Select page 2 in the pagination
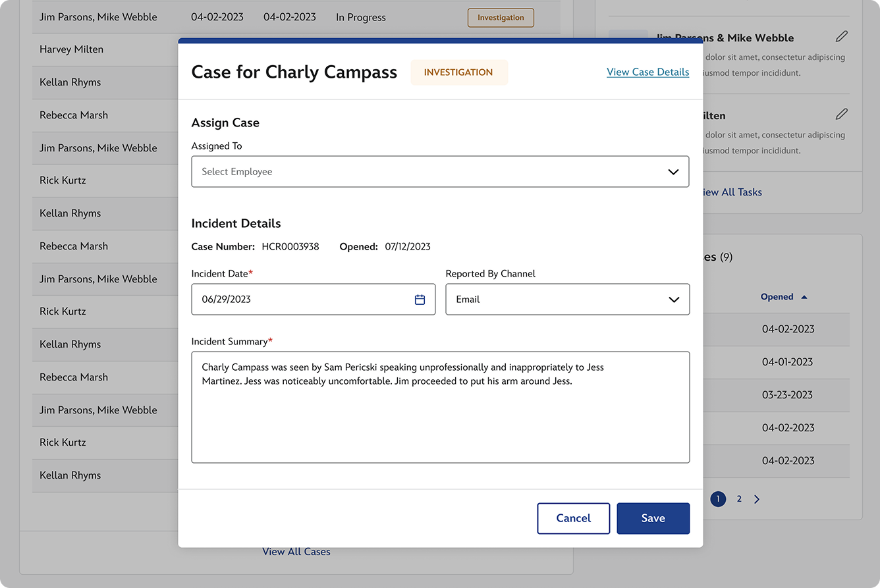This screenshot has height=588, width=880. coord(739,499)
